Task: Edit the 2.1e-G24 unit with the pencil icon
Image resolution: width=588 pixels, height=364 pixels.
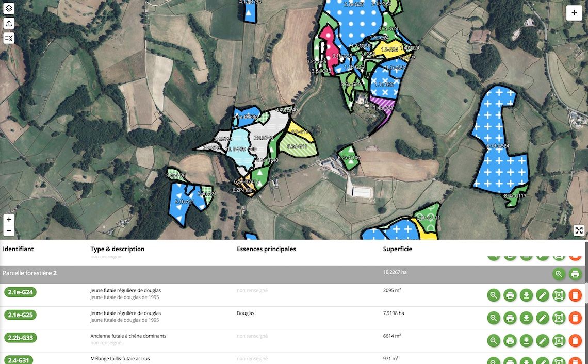Action: (x=542, y=295)
